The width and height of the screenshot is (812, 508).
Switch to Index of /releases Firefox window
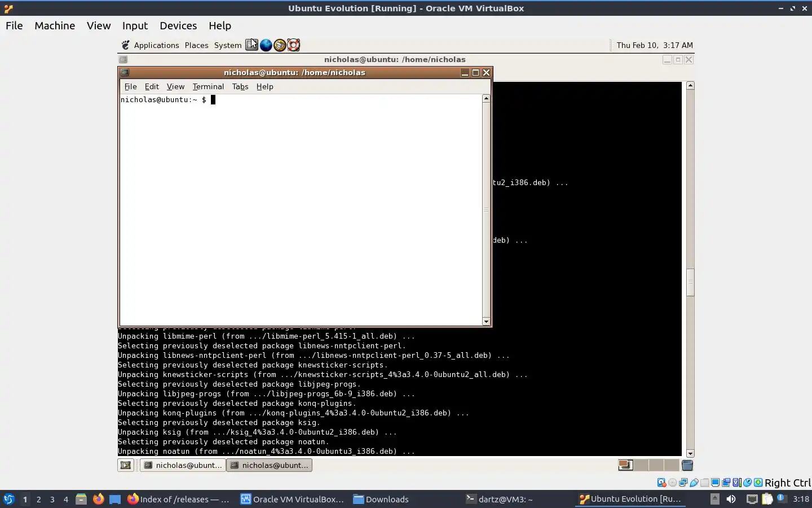[x=178, y=499]
